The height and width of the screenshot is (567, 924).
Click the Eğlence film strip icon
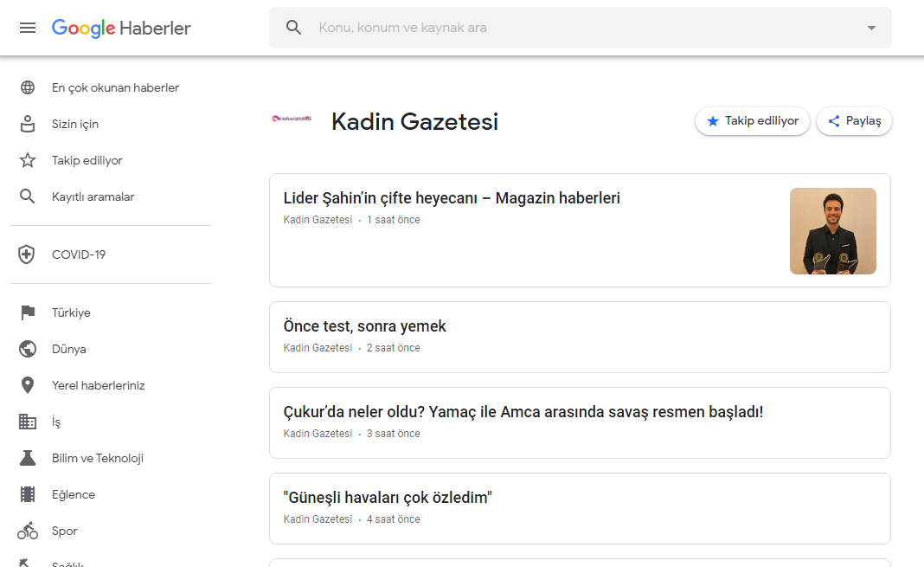[28, 494]
